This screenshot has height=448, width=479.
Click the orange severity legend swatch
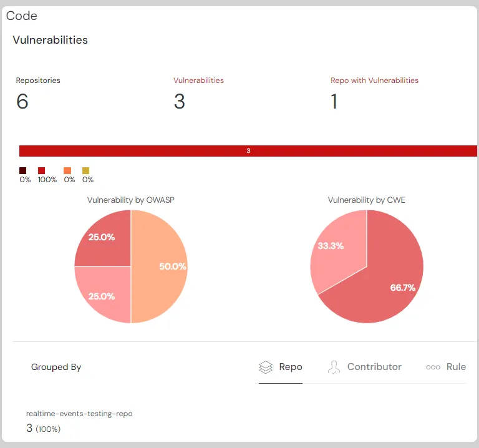tap(67, 170)
